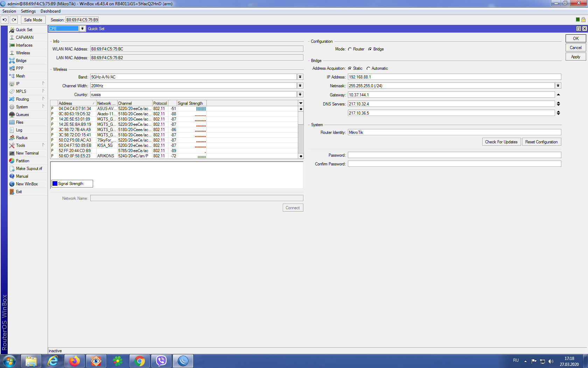The height and width of the screenshot is (368, 588).
Task: Select Router mode radio button
Action: [x=350, y=49]
